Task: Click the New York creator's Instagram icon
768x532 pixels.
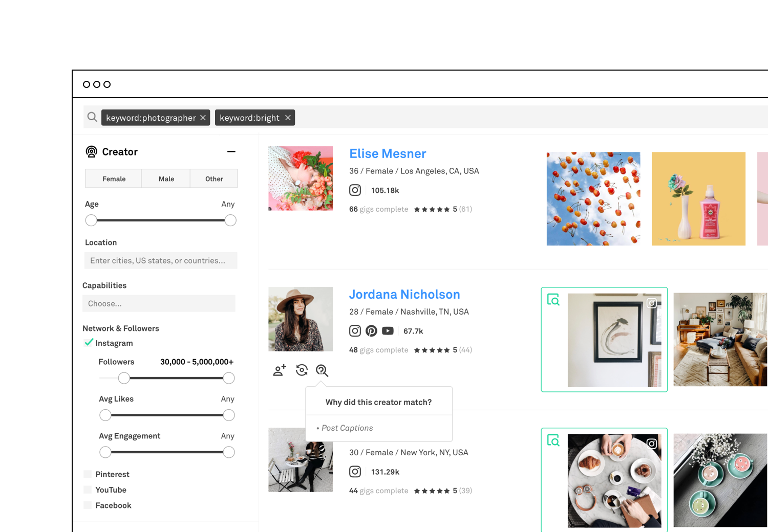Action: click(355, 472)
